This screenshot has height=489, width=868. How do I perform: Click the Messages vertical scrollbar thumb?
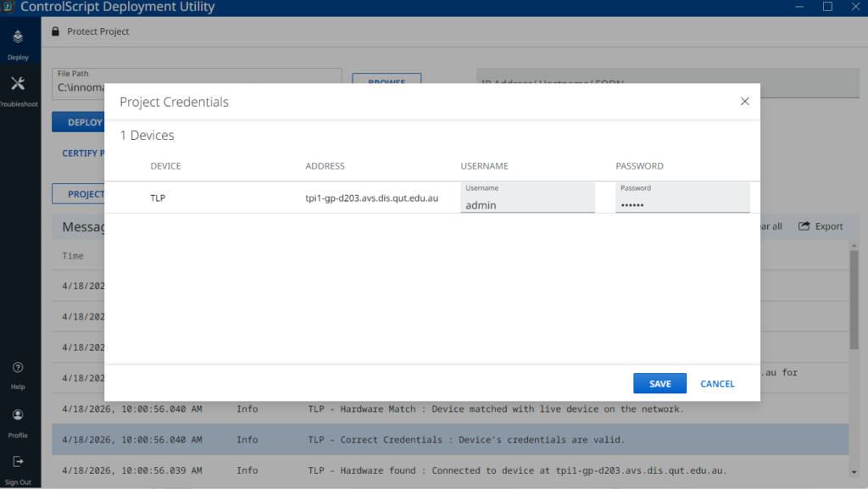pyautogui.click(x=854, y=297)
